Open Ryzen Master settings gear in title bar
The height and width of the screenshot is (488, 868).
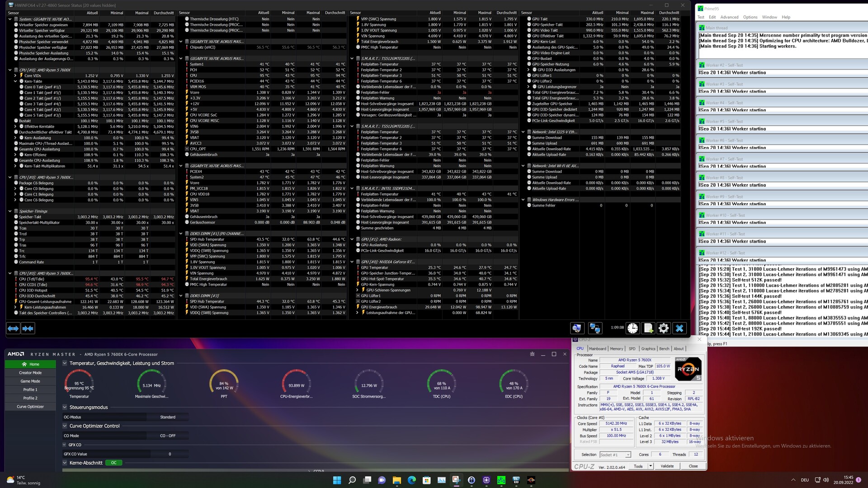[x=532, y=354]
